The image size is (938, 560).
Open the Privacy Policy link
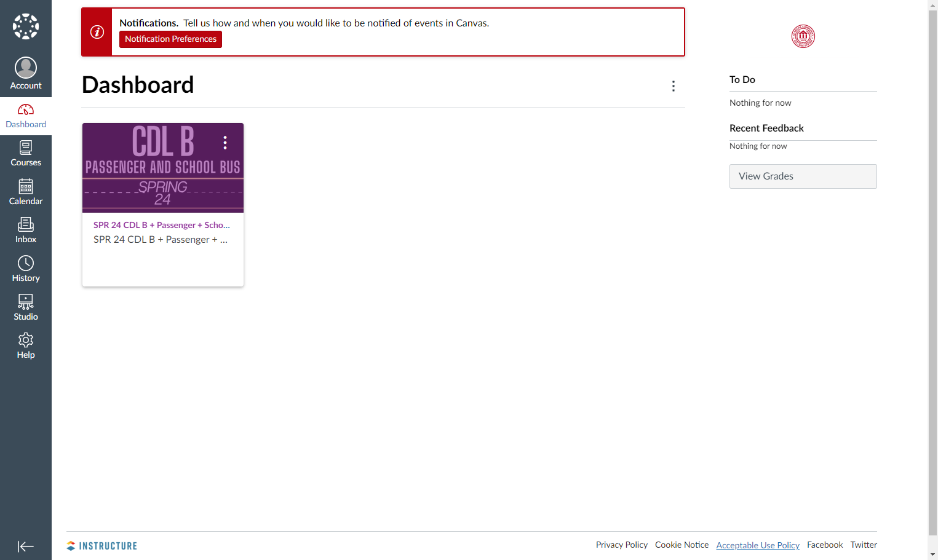point(622,545)
